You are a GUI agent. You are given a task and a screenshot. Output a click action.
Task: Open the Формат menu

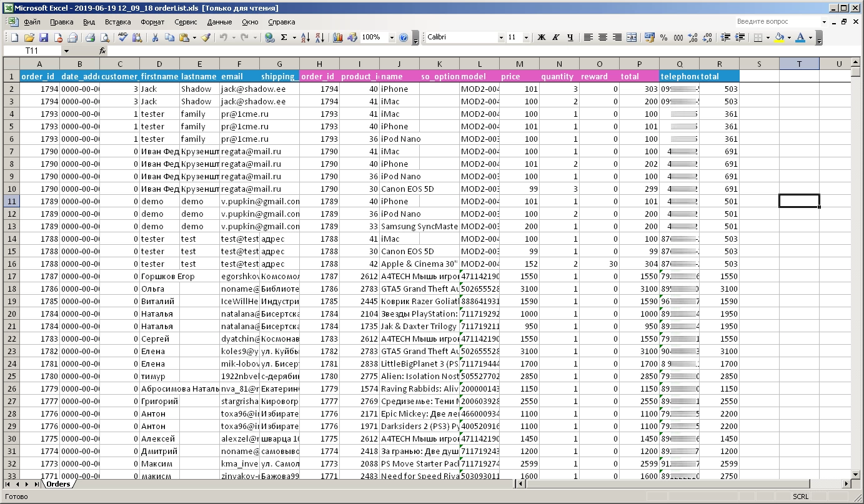pos(153,22)
